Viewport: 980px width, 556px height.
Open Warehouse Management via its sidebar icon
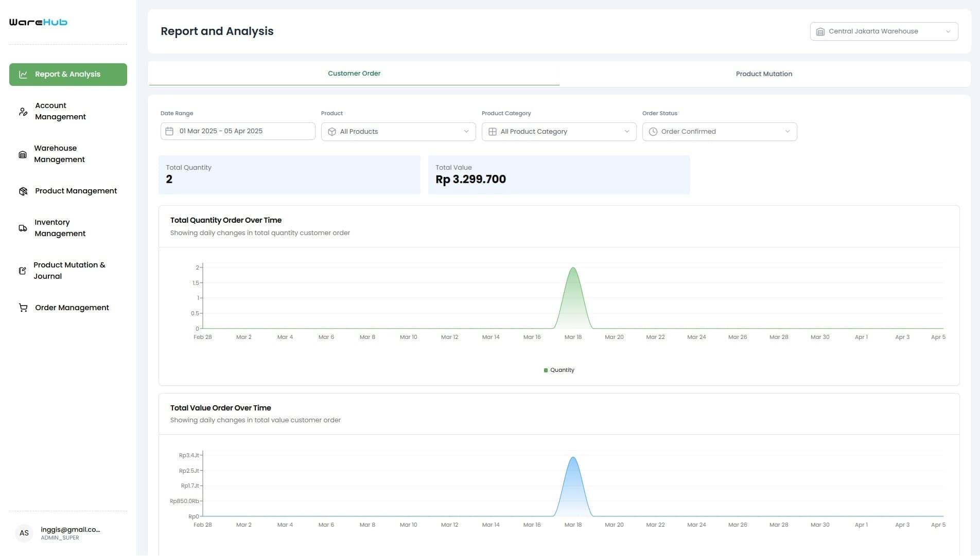(x=23, y=154)
